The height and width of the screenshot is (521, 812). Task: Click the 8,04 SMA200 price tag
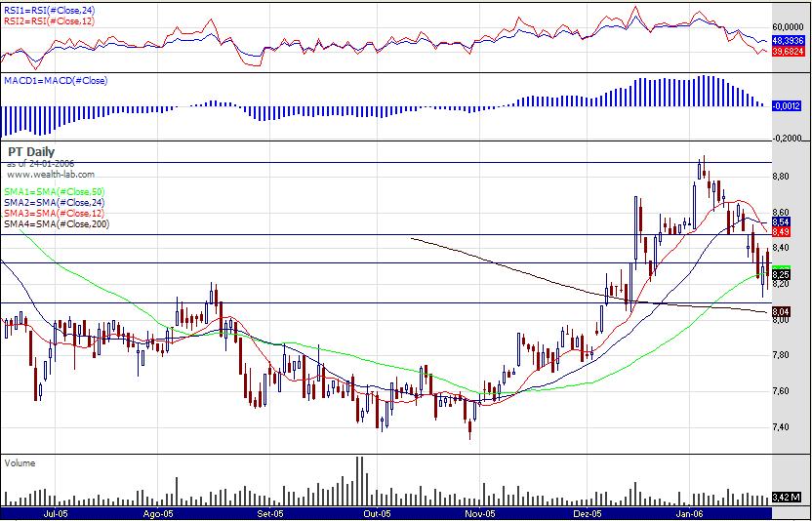(x=781, y=311)
